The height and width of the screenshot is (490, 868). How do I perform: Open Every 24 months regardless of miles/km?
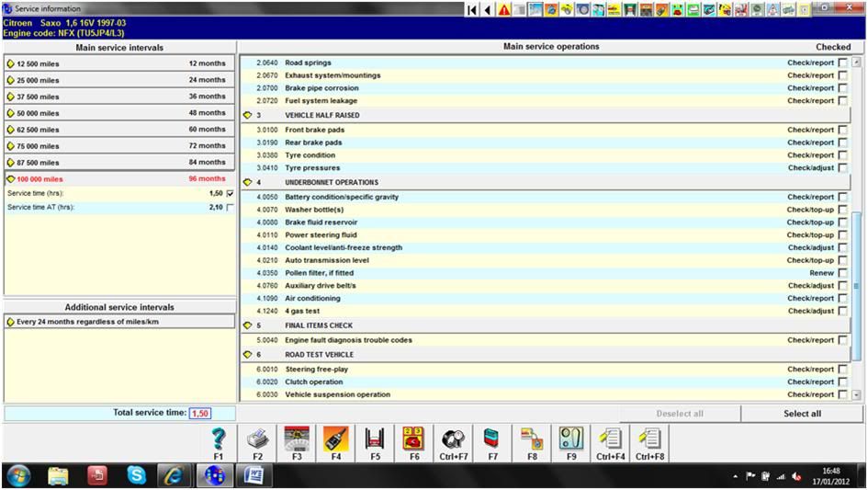[x=119, y=322]
